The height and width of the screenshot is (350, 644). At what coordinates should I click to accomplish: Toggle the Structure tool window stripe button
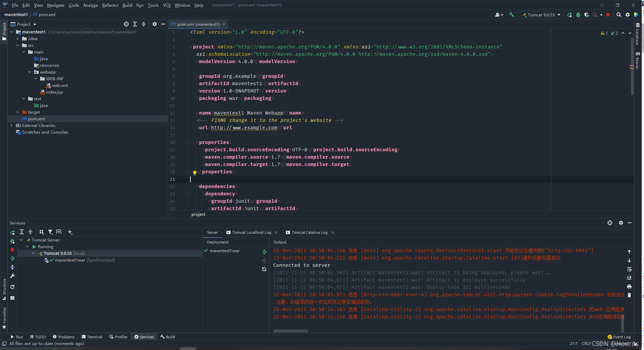(x=4, y=289)
